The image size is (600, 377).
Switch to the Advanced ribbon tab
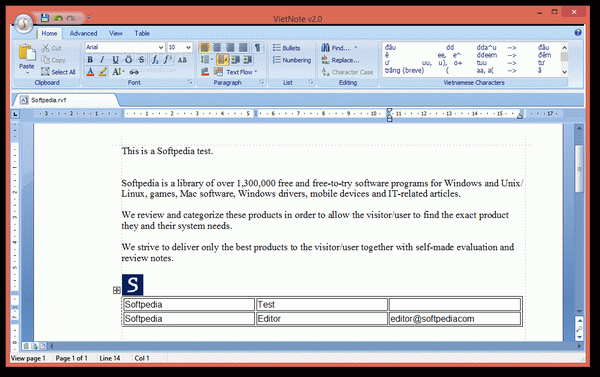83,33
